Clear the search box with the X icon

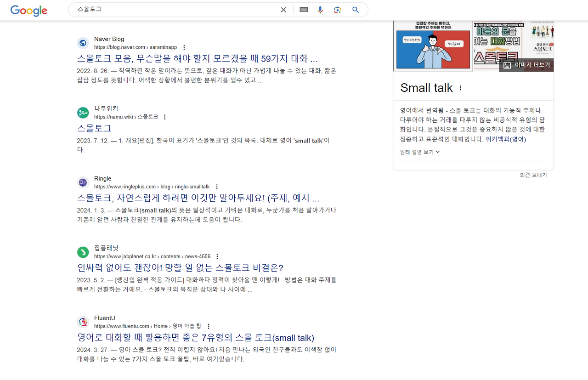coord(283,10)
